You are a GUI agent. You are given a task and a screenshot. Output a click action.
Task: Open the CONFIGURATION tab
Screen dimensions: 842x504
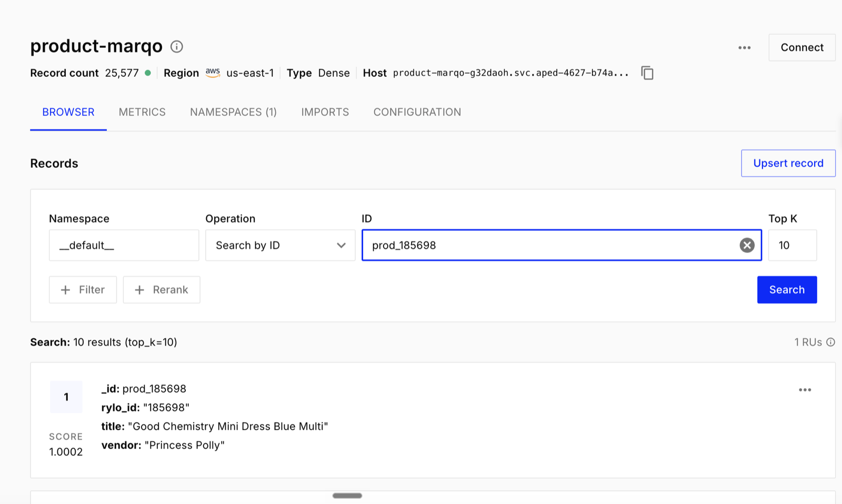point(417,112)
